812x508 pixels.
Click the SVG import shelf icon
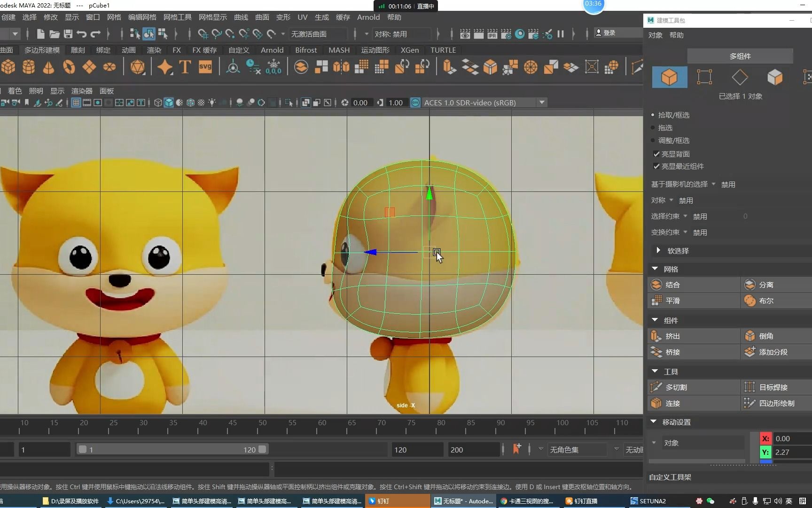point(205,67)
